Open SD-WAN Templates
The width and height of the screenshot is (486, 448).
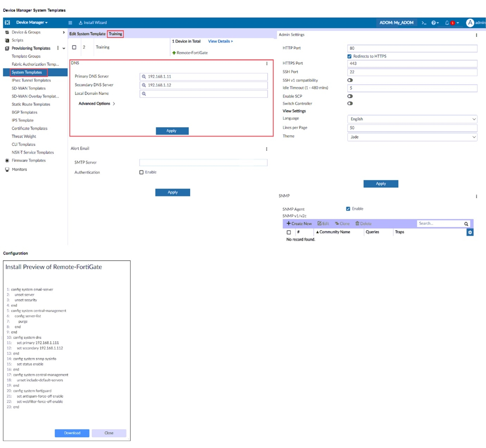(29, 88)
